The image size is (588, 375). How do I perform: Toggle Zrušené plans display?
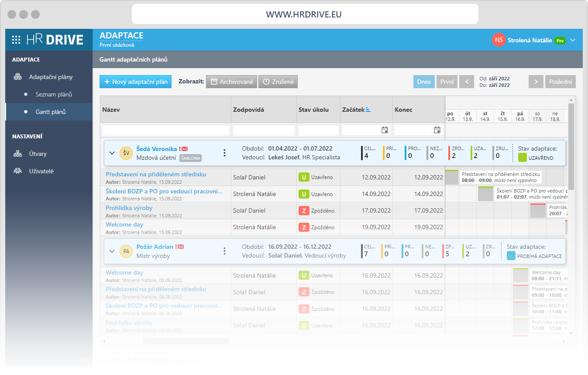278,82
